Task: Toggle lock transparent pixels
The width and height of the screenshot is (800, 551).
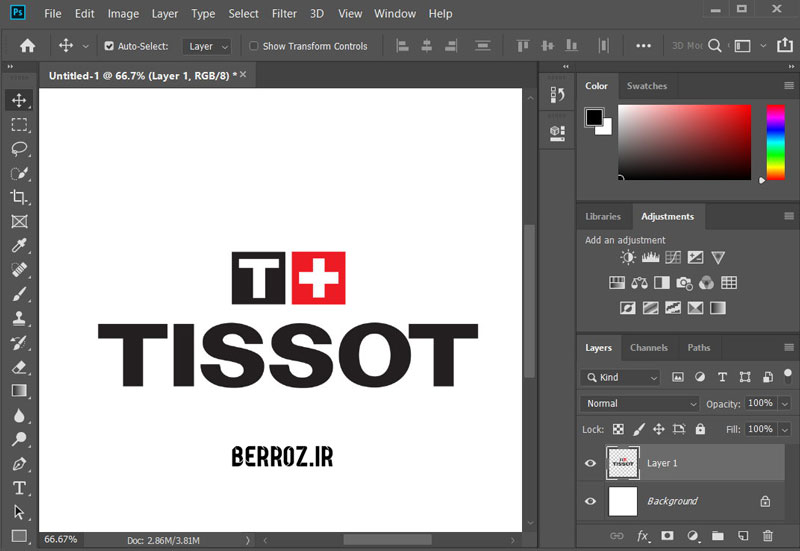Action: click(x=618, y=429)
